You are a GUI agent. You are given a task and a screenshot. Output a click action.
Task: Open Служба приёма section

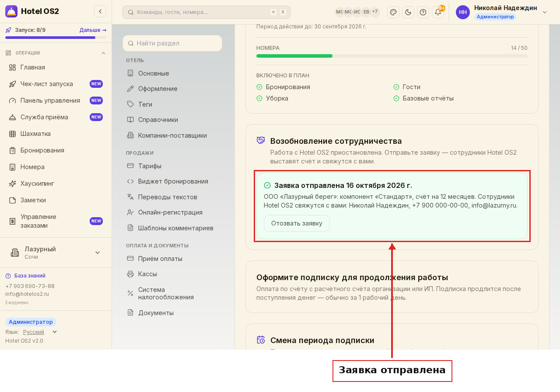(x=56, y=117)
